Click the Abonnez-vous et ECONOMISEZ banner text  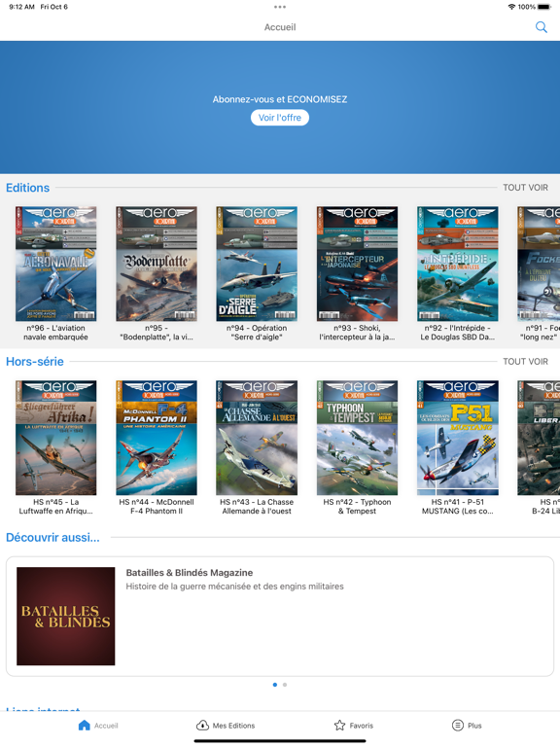pyautogui.click(x=280, y=99)
